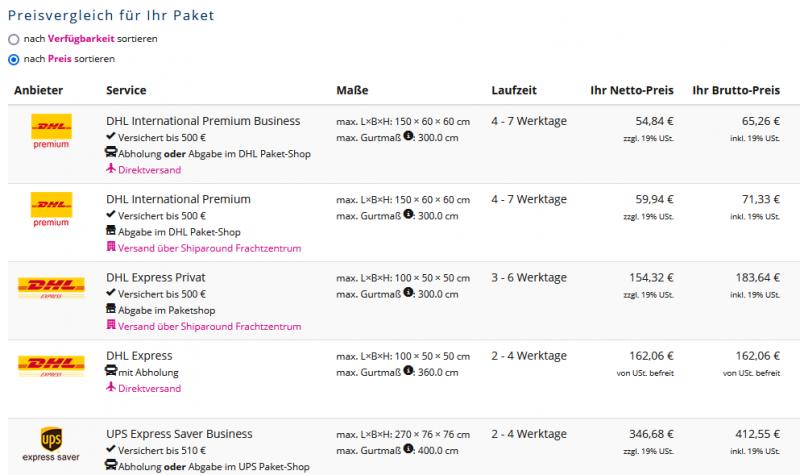
Task: Click Gurtmaß info icon in DHL Express Privat row
Action: [409, 293]
